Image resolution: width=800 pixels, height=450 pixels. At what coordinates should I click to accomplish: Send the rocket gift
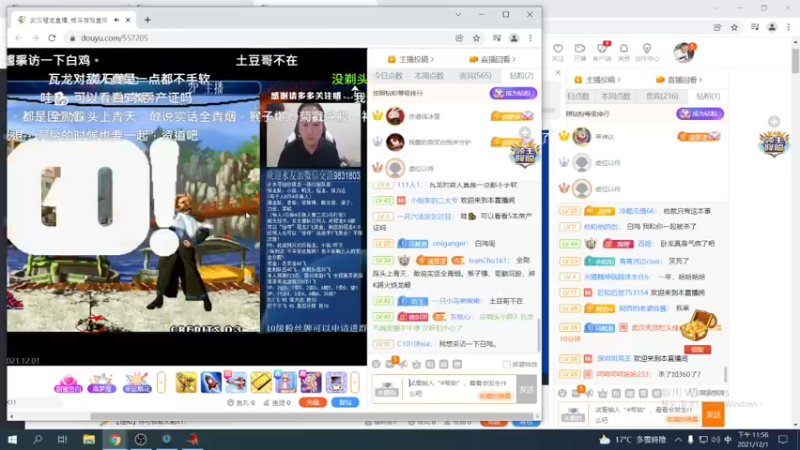(x=211, y=382)
